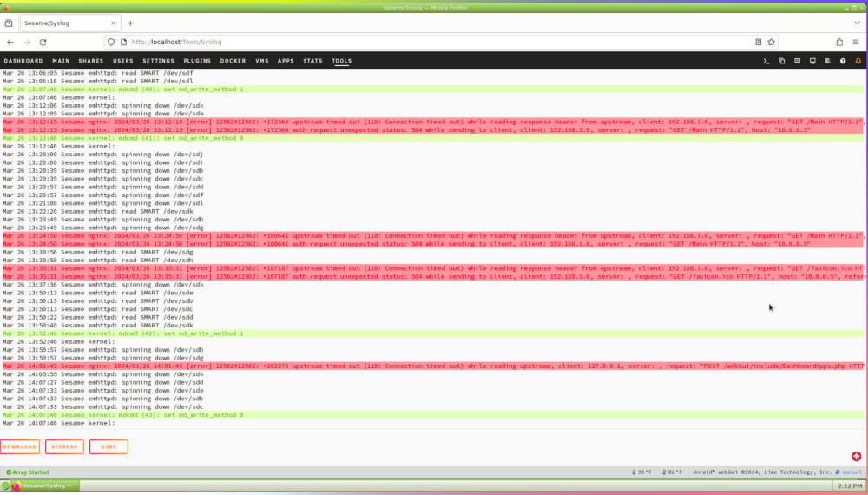Open the USERS menu
This screenshot has height=495, width=868.
(123, 61)
